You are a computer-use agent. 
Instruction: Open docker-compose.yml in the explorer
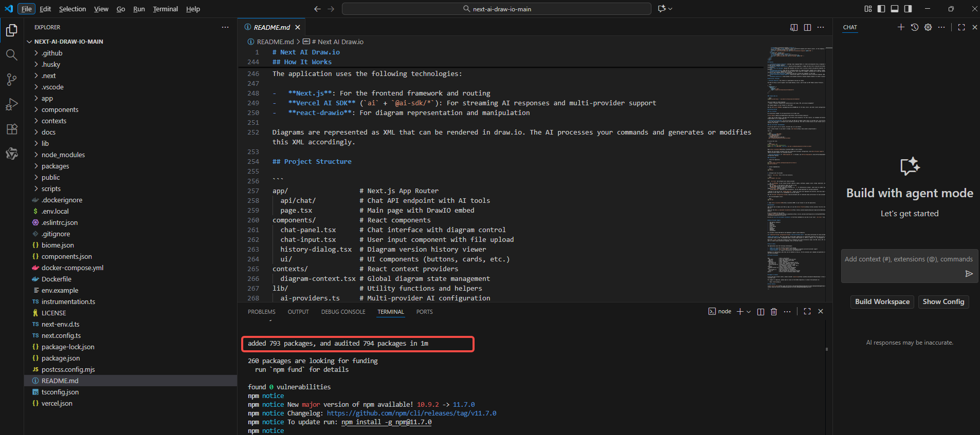131,268
